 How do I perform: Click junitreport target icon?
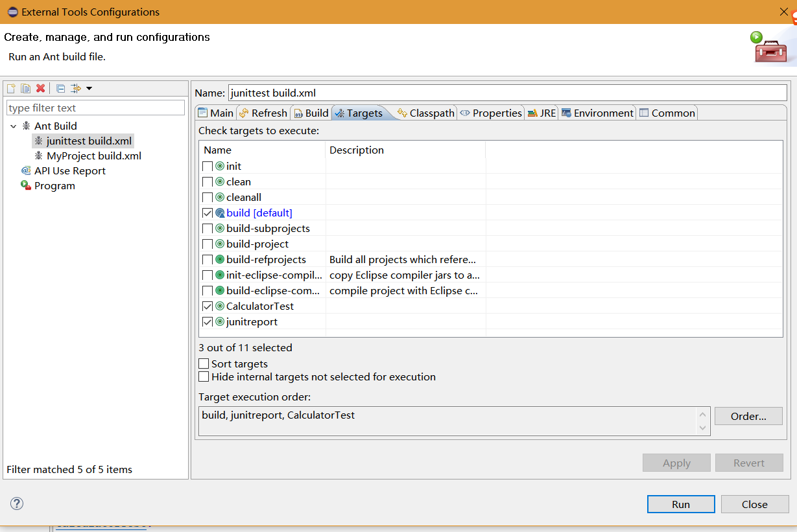[220, 321]
